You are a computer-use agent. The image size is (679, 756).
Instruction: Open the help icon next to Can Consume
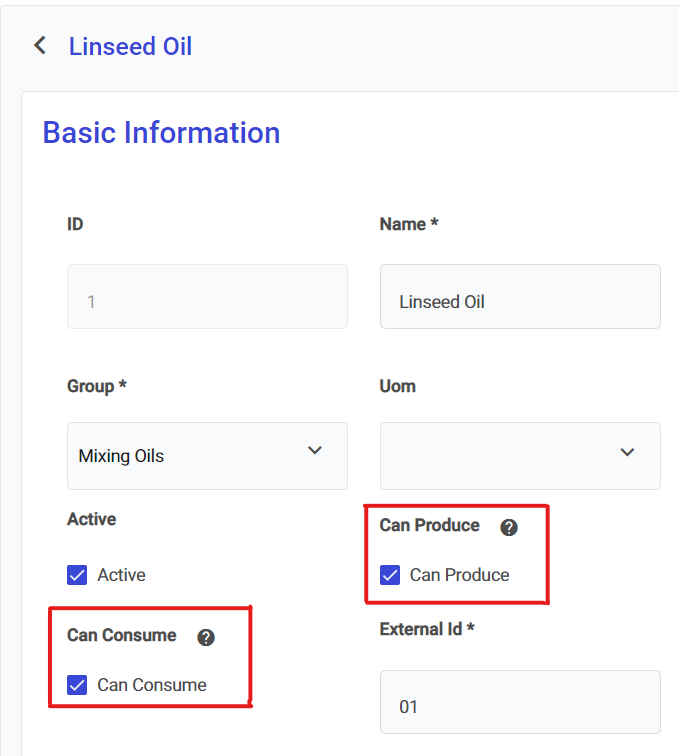tap(206, 637)
